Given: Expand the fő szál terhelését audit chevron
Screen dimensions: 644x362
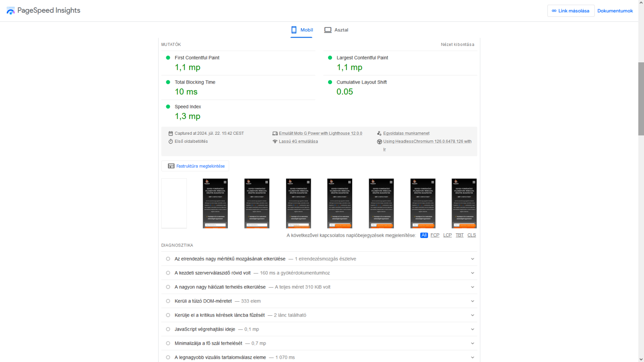Looking at the screenshot, I should [473, 343].
